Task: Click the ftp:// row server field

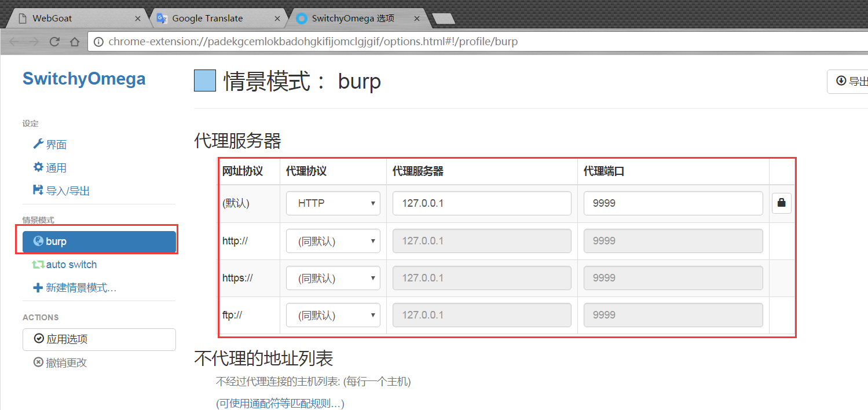Action: point(482,315)
